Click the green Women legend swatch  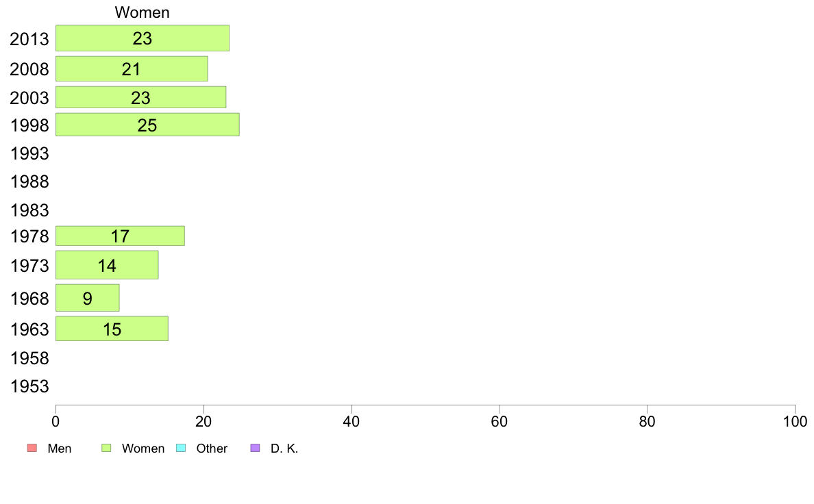pyautogui.click(x=106, y=449)
